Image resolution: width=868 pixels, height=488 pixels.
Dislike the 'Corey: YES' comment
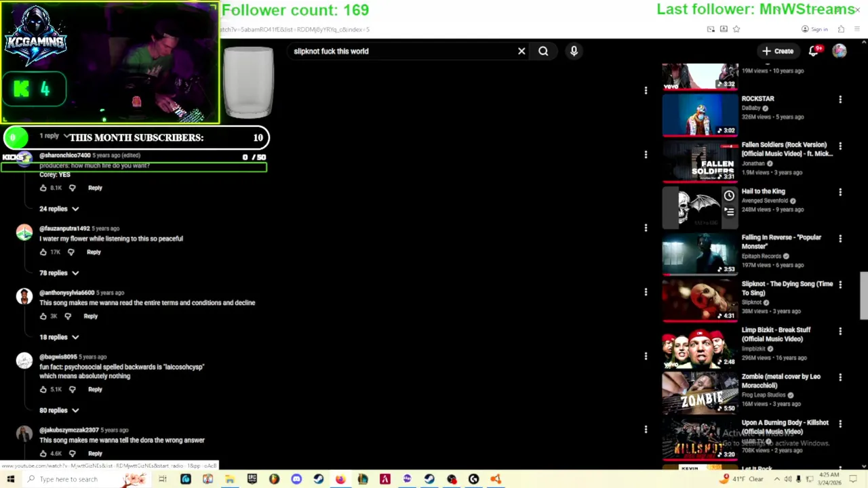click(x=72, y=188)
